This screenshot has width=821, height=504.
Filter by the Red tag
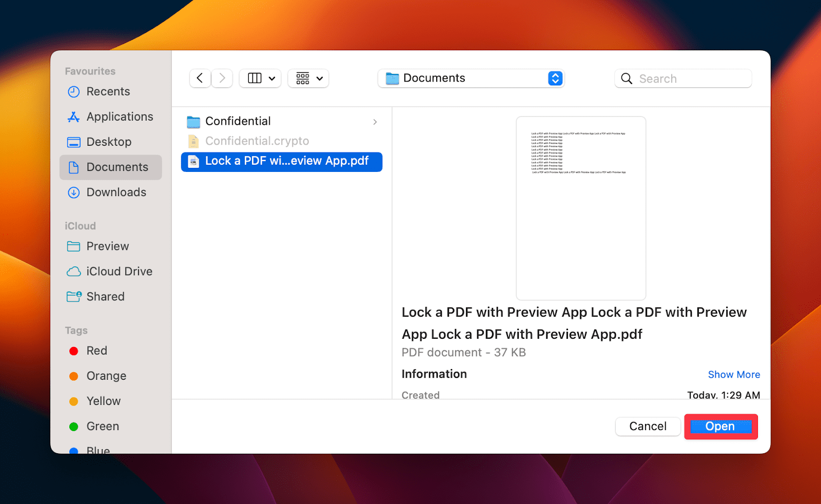111,351
